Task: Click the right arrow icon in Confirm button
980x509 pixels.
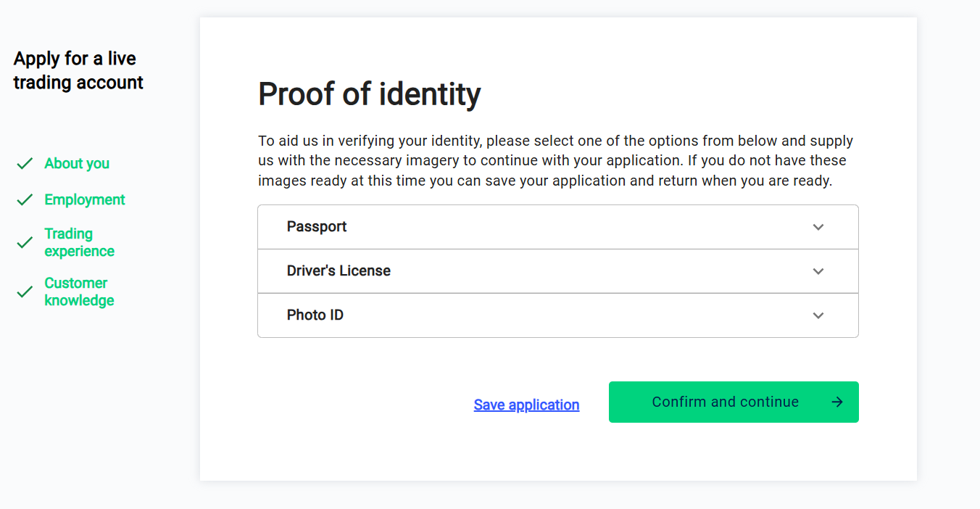Action: pyautogui.click(x=837, y=402)
